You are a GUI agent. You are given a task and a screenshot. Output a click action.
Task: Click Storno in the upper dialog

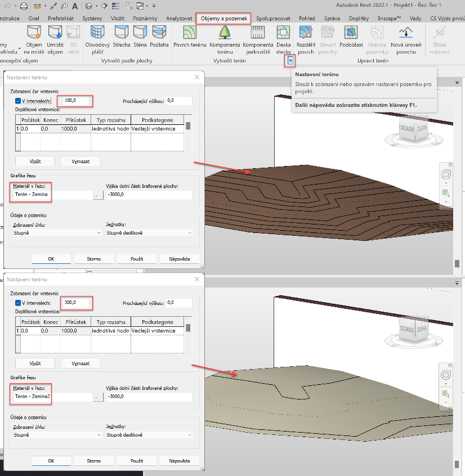(x=94, y=259)
